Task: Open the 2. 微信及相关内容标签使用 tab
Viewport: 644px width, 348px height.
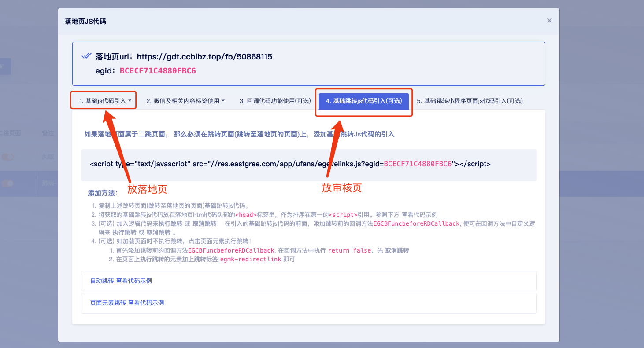Action: click(x=185, y=101)
